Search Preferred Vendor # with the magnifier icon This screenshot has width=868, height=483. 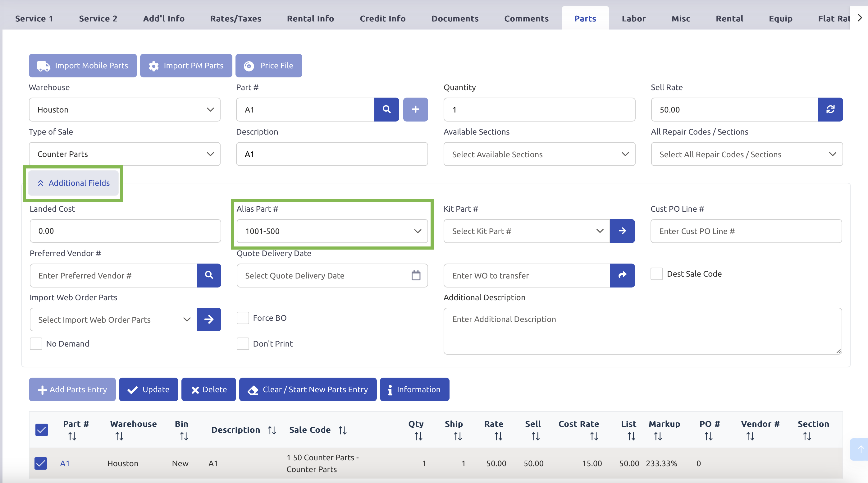(209, 275)
